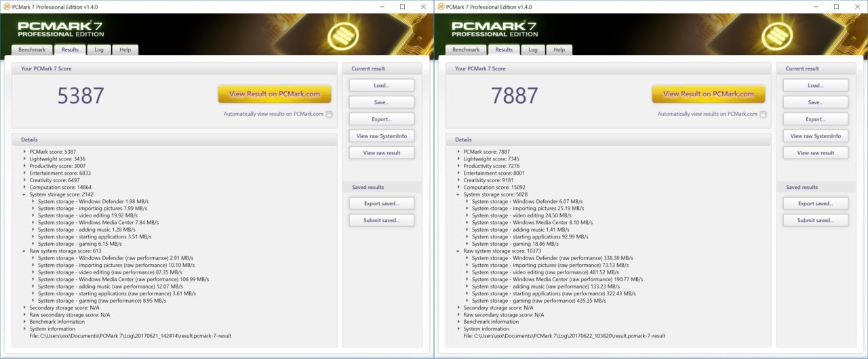
Task: Click View Result on PCMark.com in right window
Action: [709, 94]
